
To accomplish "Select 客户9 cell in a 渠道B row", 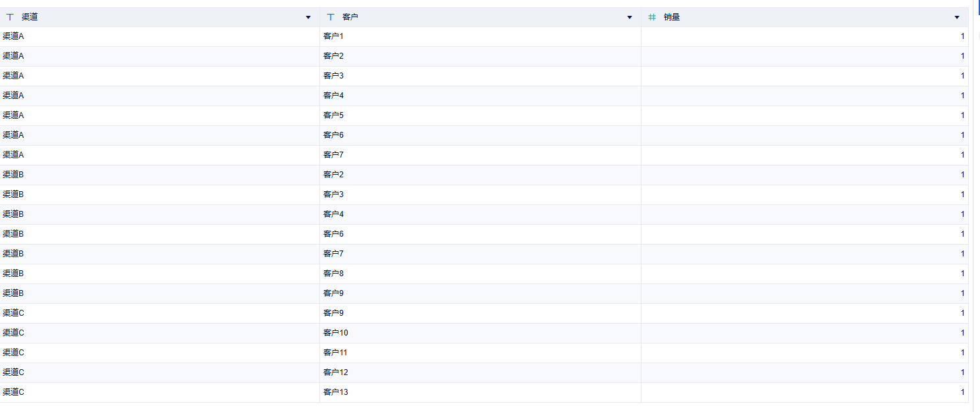I will 480,293.
